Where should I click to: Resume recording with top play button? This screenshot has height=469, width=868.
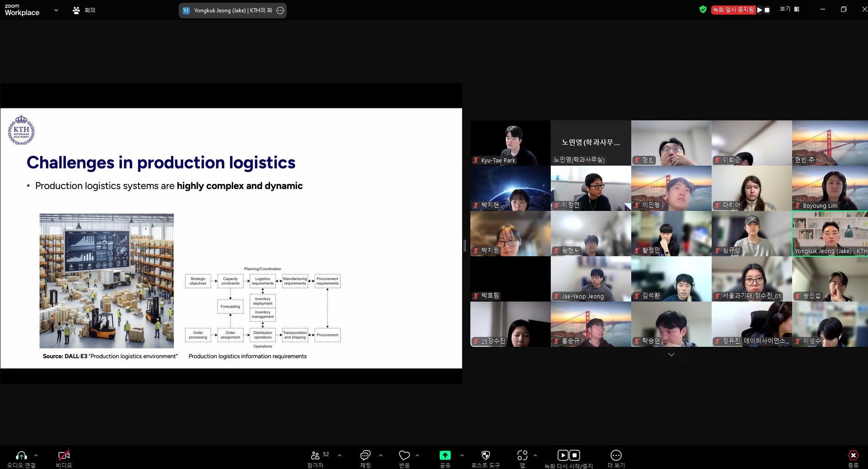(x=760, y=10)
